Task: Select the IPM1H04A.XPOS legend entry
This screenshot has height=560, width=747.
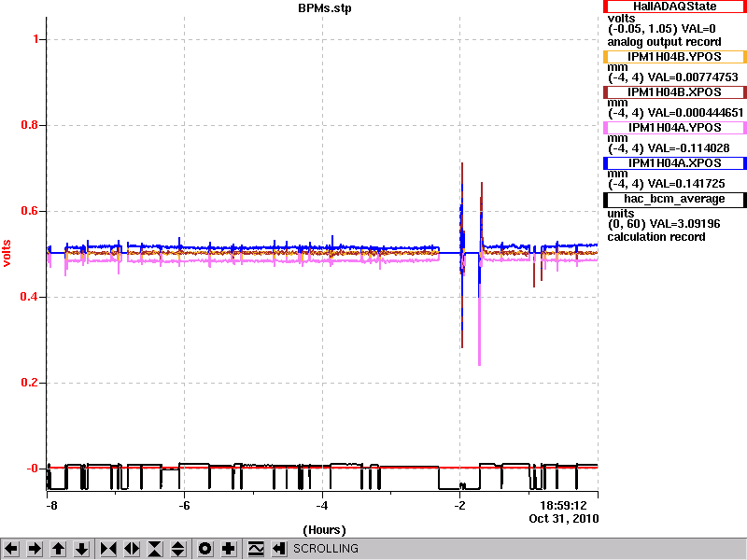Action: [x=674, y=162]
